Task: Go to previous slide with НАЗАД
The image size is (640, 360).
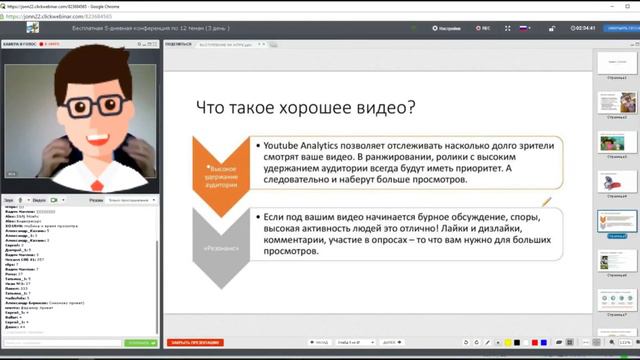Action: [319, 342]
